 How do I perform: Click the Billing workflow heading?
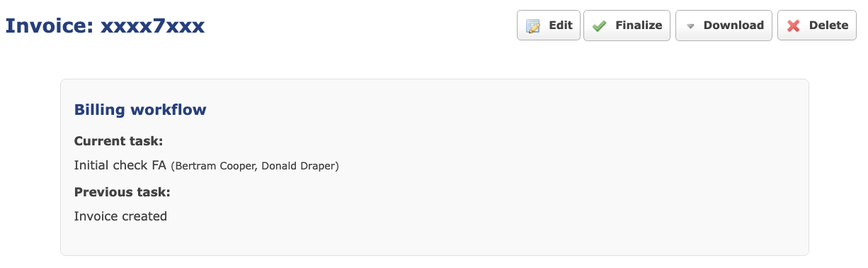pos(140,110)
